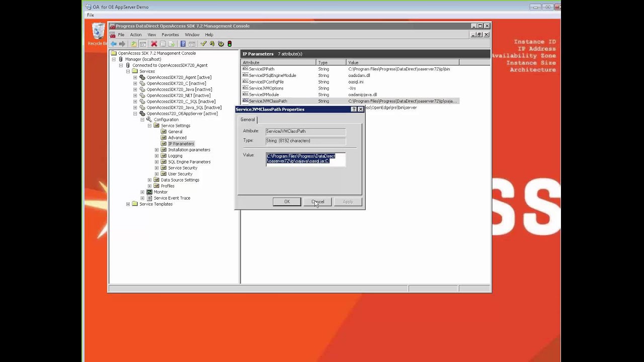
Task: Open the Favorites menu
Action: click(x=170, y=35)
